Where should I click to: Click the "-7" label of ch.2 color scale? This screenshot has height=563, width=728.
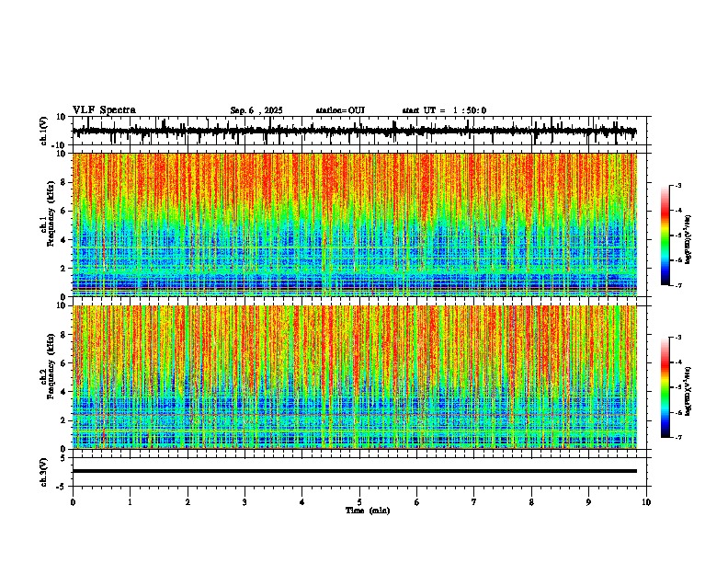[x=677, y=437]
